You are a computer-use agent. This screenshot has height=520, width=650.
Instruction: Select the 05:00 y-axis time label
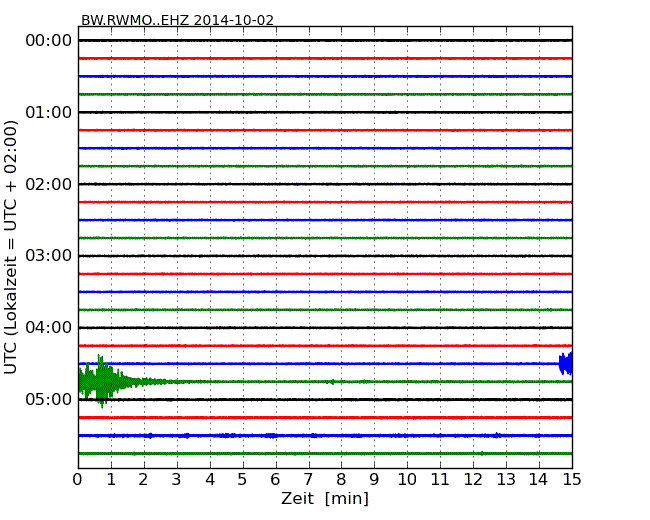[49, 399]
